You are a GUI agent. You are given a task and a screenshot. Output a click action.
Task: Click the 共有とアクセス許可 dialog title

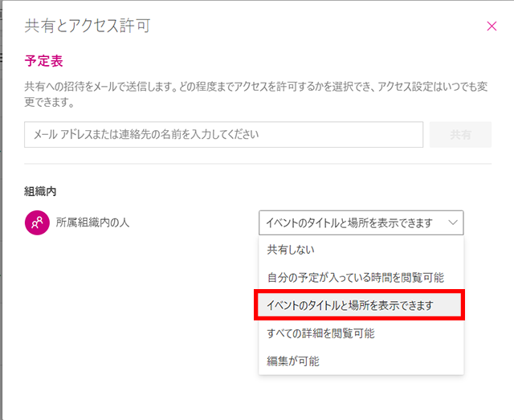(x=88, y=26)
